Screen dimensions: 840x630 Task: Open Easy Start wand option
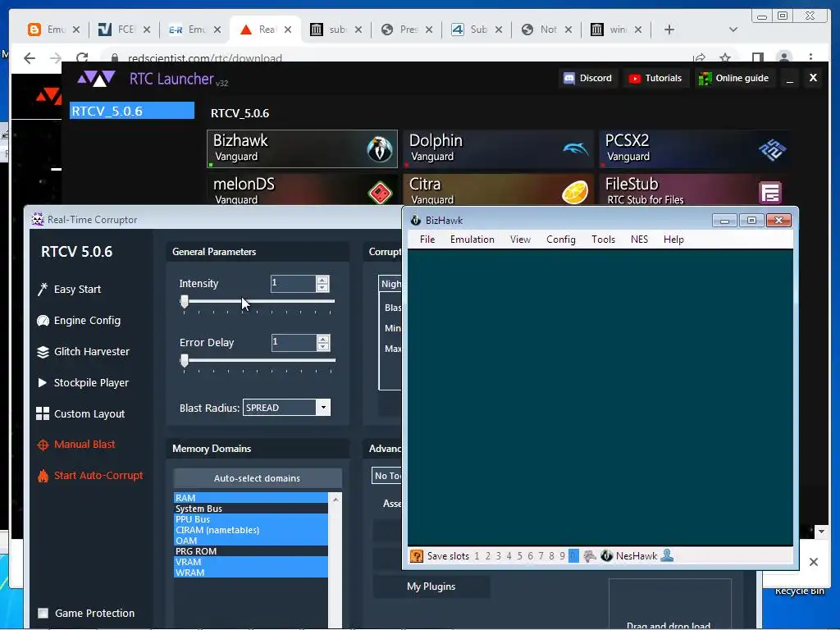[x=69, y=290]
